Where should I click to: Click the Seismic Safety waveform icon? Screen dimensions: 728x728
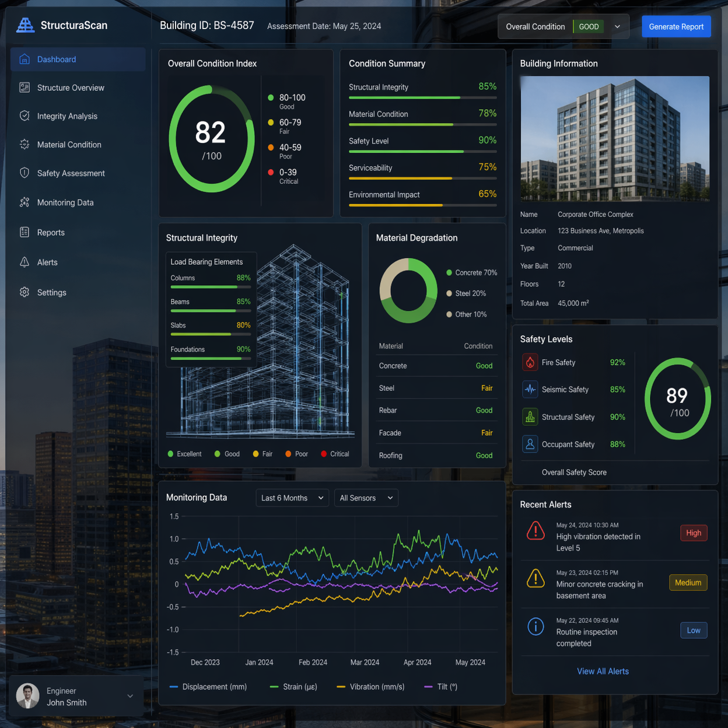tap(530, 389)
